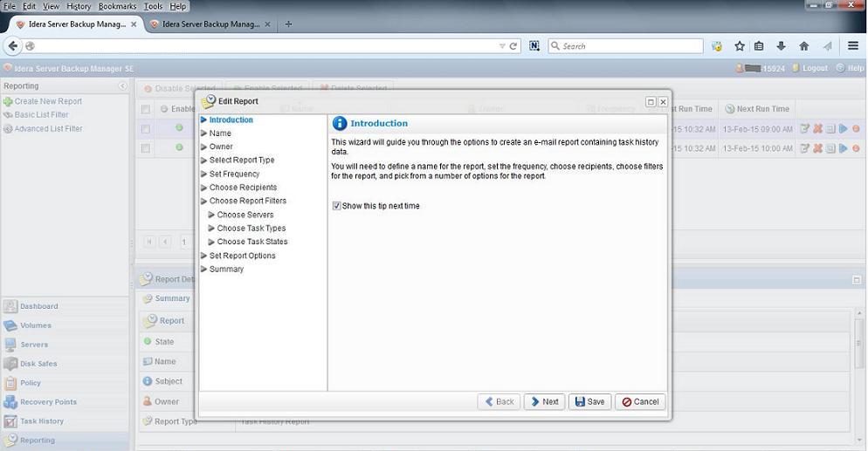This screenshot has height=451, width=868.
Task: Open the File menu
Action: point(10,6)
